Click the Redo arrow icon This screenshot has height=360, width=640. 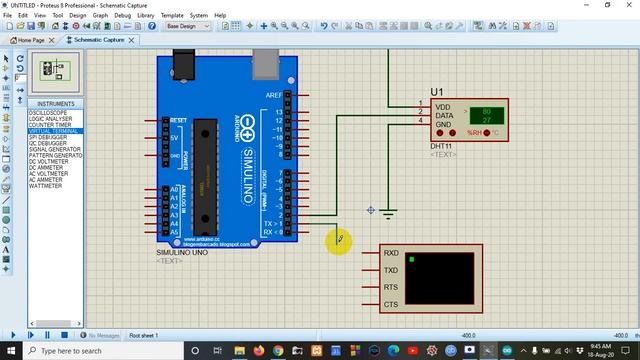click(x=334, y=26)
